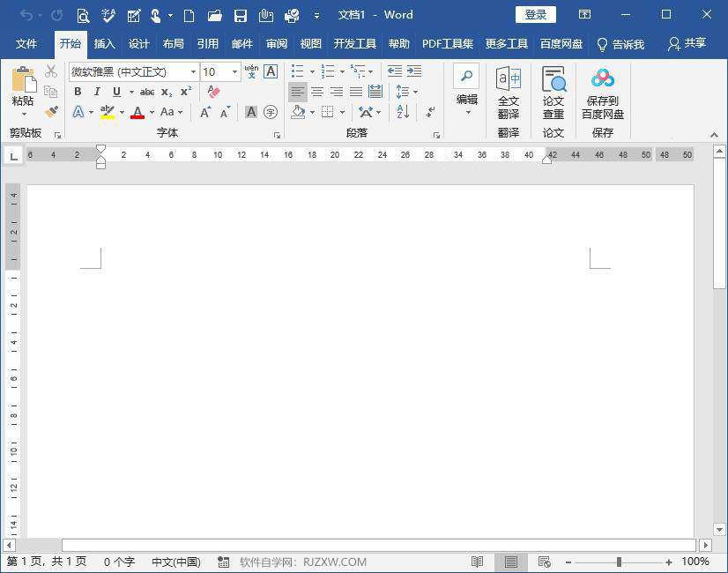
Task: Toggle italic formatting on
Action: 97,92
